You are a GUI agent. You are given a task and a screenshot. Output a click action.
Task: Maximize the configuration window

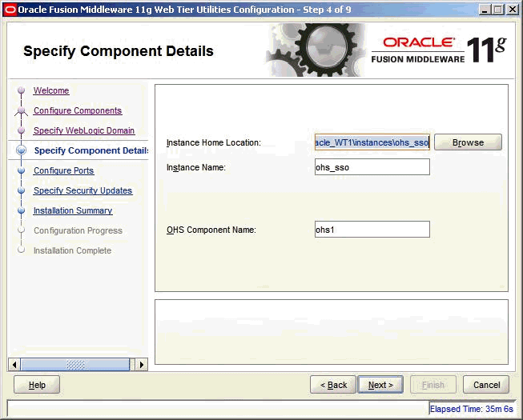pyautogui.click(x=498, y=10)
